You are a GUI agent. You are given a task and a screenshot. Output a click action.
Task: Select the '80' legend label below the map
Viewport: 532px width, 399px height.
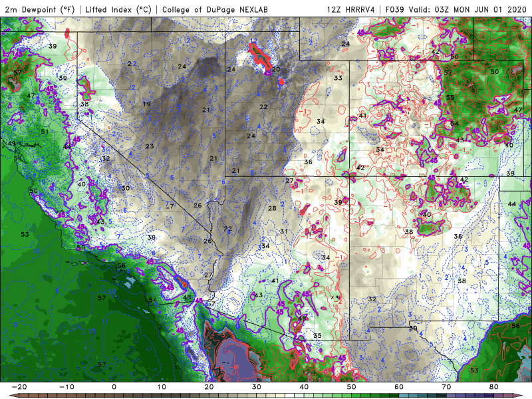(494, 387)
